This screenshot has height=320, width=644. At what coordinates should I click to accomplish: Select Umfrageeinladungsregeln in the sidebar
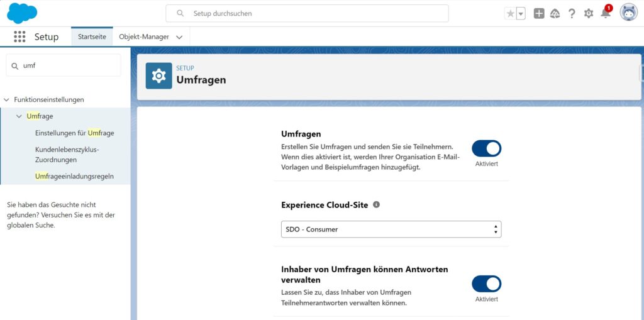pyautogui.click(x=74, y=176)
